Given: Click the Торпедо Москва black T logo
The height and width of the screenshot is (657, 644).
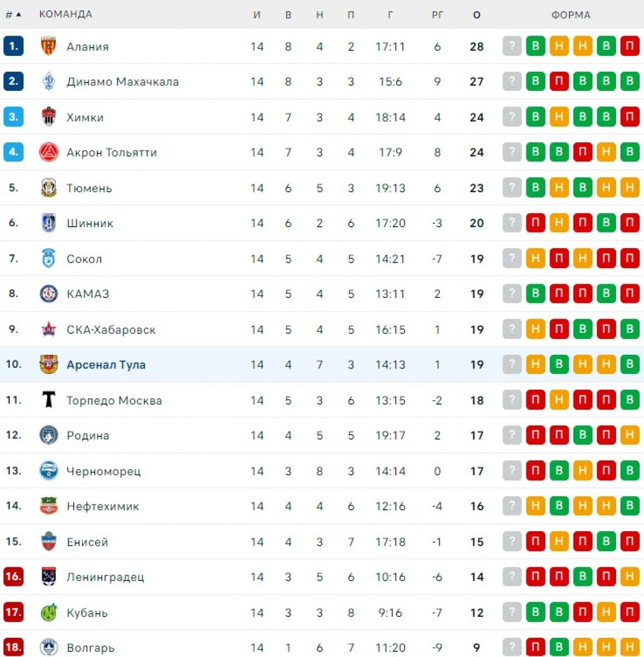Looking at the screenshot, I should (x=49, y=400).
